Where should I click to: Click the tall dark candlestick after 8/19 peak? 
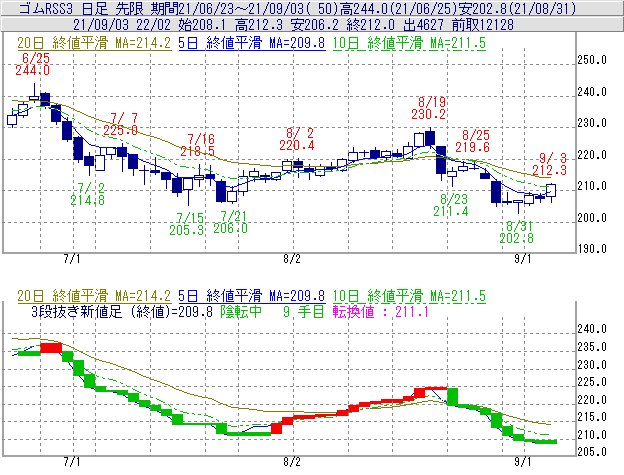click(441, 160)
